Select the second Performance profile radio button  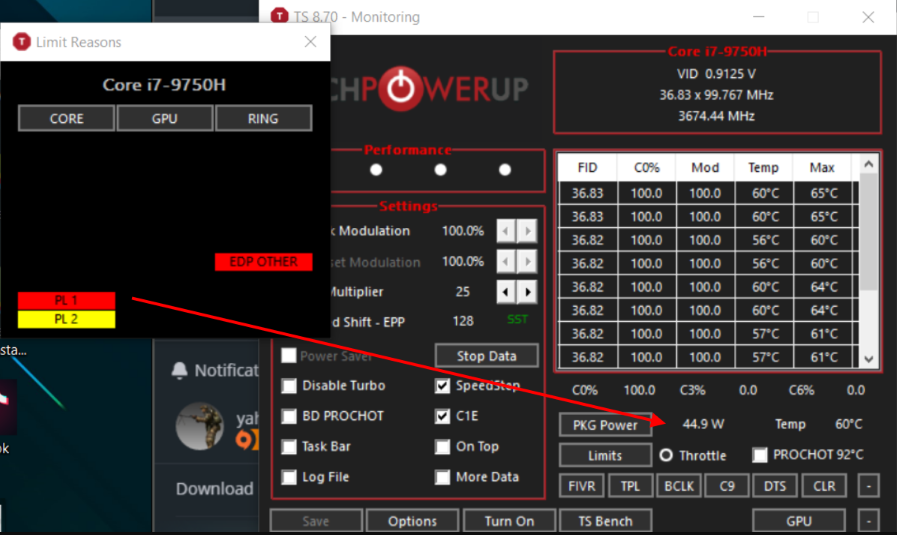pos(376,170)
